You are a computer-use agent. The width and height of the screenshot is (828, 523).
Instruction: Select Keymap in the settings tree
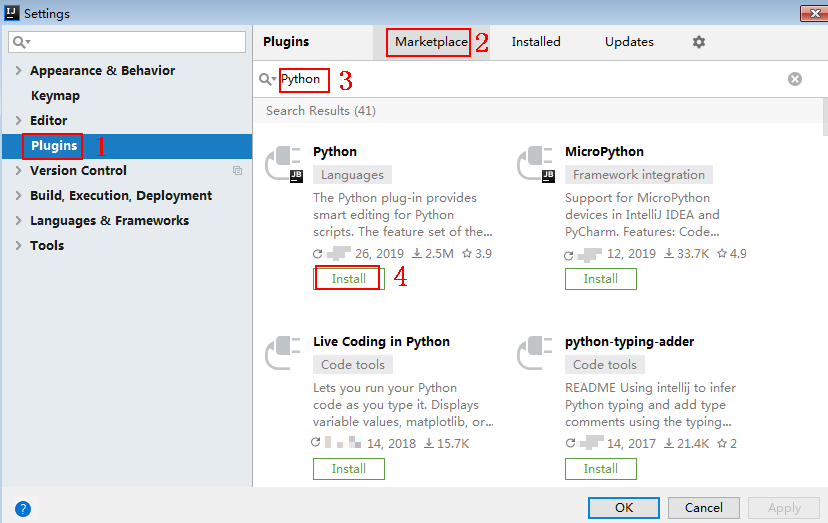coord(55,96)
